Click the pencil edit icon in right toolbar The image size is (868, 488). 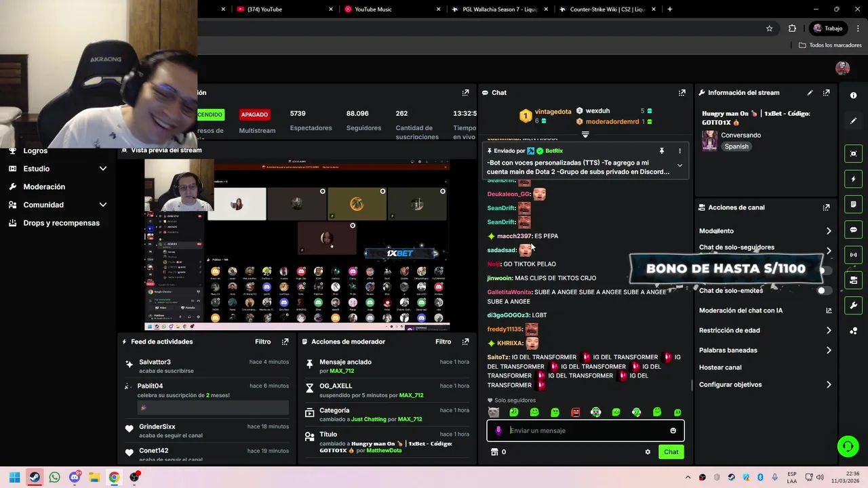[853, 121]
